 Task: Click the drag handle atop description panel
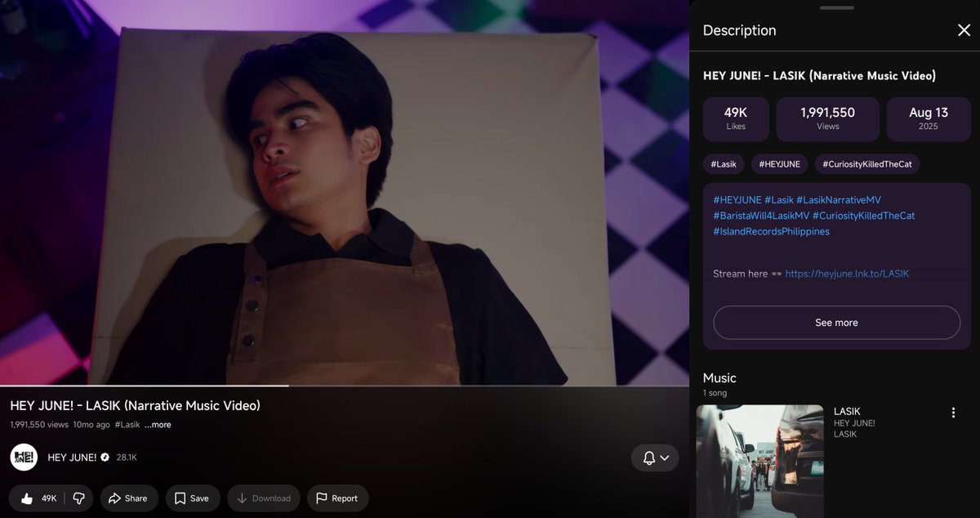pyautogui.click(x=836, y=8)
